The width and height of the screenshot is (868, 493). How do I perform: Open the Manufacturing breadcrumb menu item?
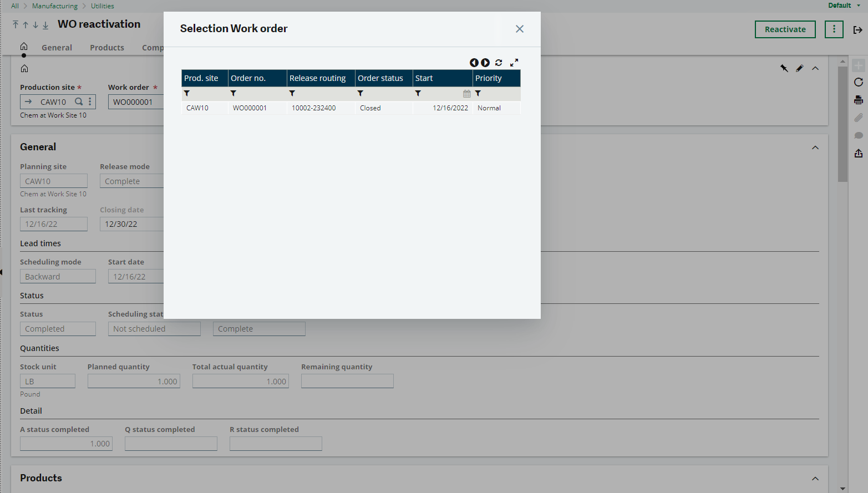coord(54,6)
